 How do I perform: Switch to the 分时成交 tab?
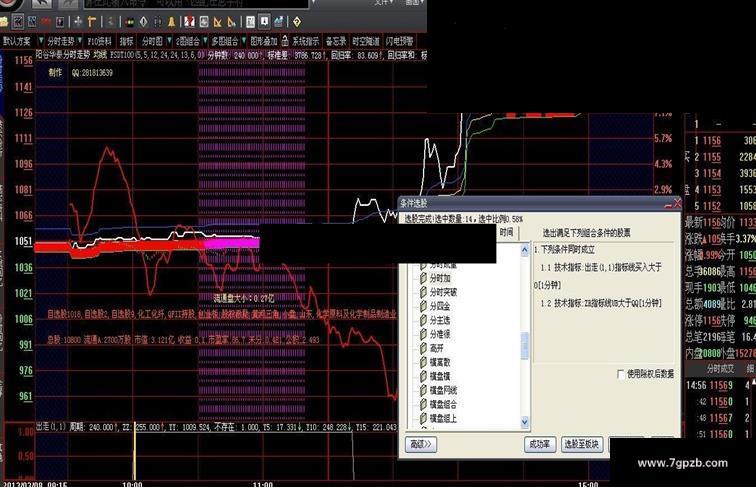click(720, 369)
